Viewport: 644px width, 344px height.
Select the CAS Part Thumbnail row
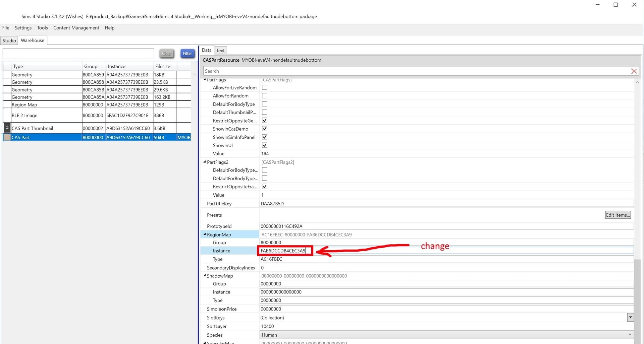click(x=97, y=128)
